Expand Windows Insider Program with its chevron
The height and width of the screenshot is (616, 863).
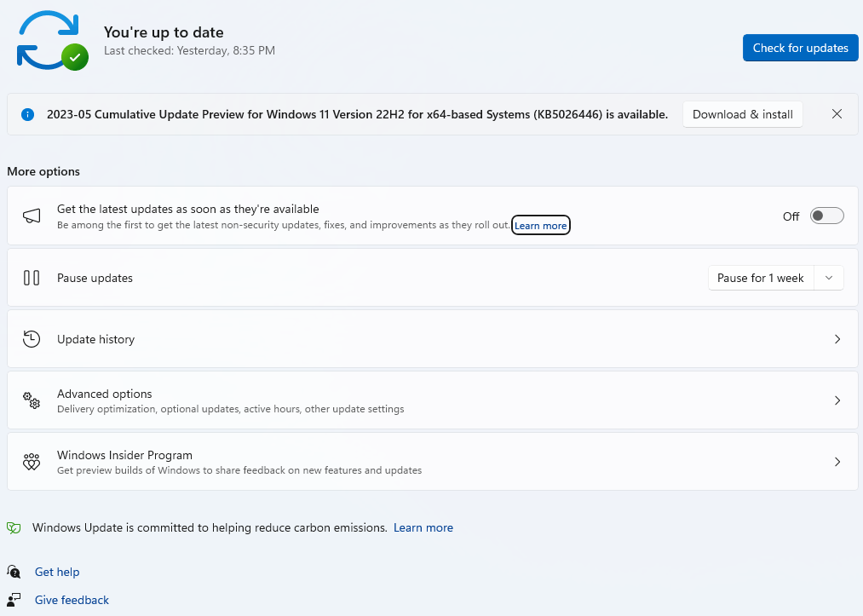pos(837,461)
